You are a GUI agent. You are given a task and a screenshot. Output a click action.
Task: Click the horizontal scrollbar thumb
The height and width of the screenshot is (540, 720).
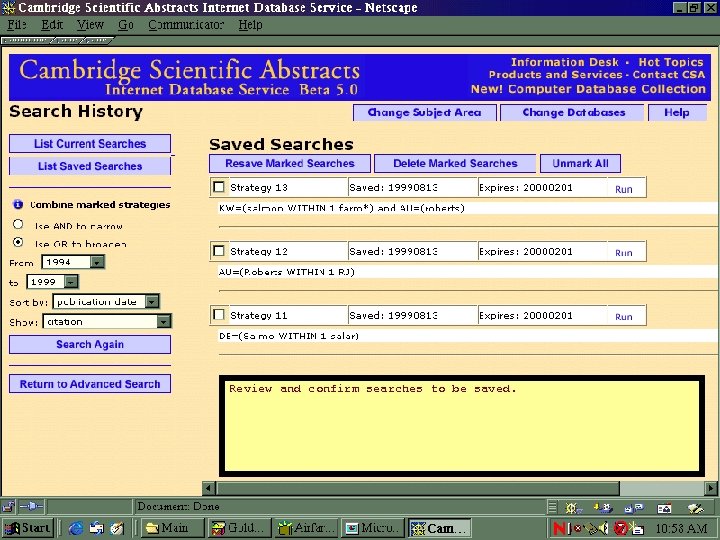point(418,488)
